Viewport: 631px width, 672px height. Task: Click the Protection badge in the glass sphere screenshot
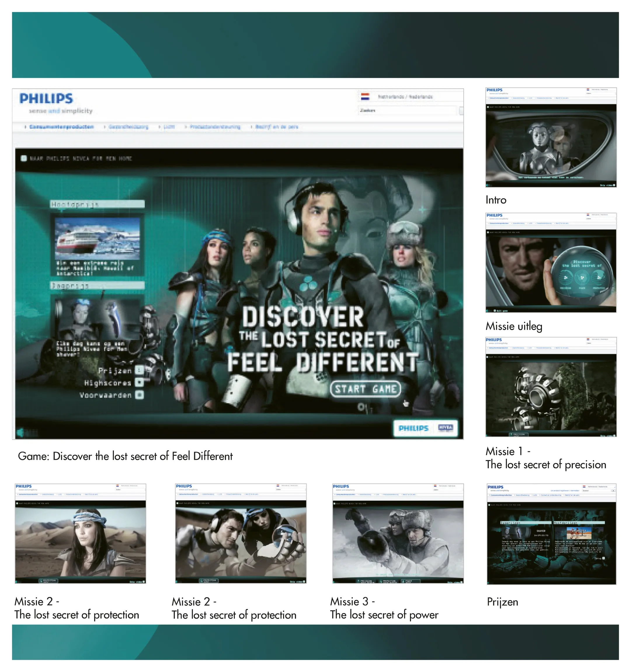point(209,581)
